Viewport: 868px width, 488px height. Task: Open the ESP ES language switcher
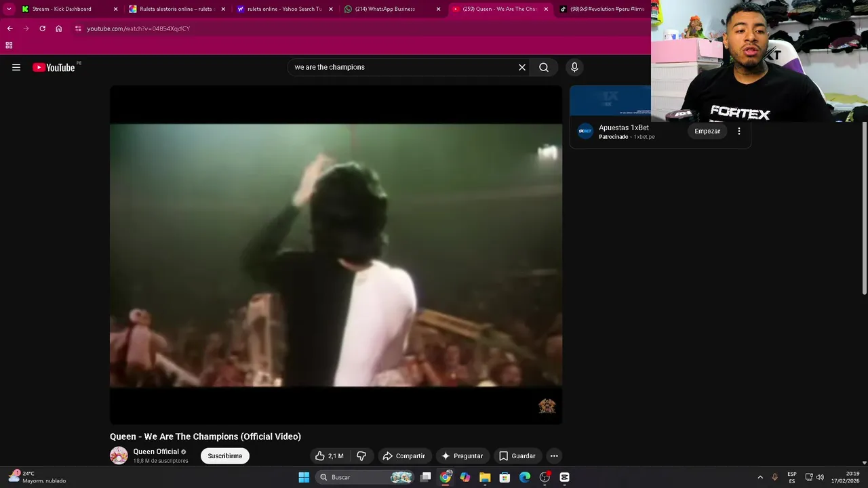point(792,477)
